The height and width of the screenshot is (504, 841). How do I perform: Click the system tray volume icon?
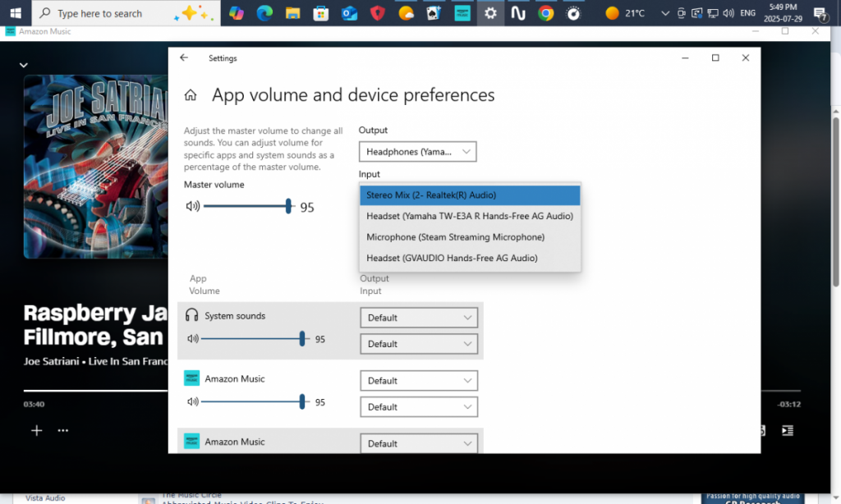click(x=728, y=13)
